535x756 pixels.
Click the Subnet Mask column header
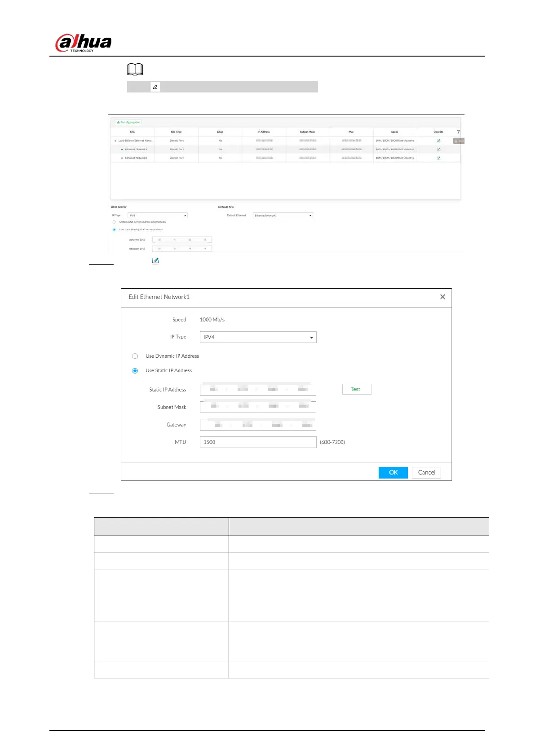308,132
